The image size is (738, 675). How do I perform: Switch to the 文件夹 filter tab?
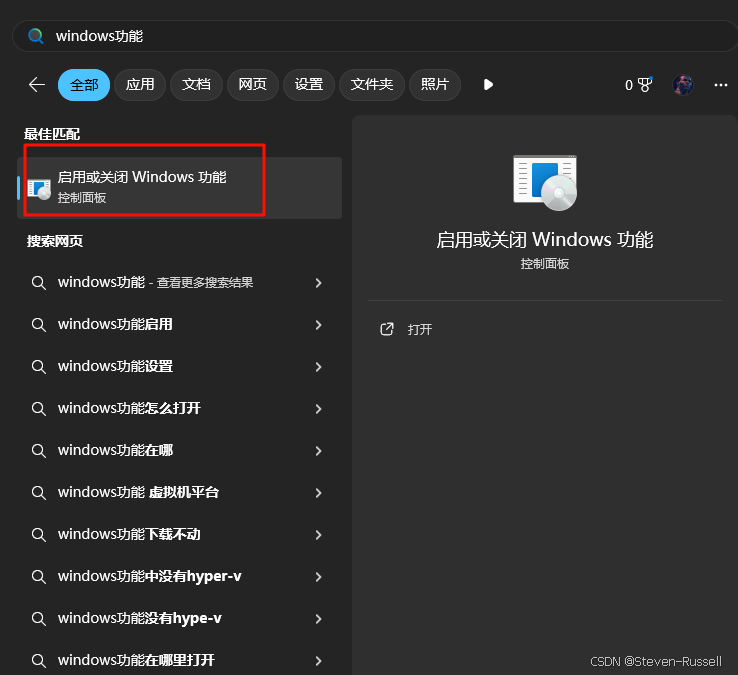tap(372, 85)
